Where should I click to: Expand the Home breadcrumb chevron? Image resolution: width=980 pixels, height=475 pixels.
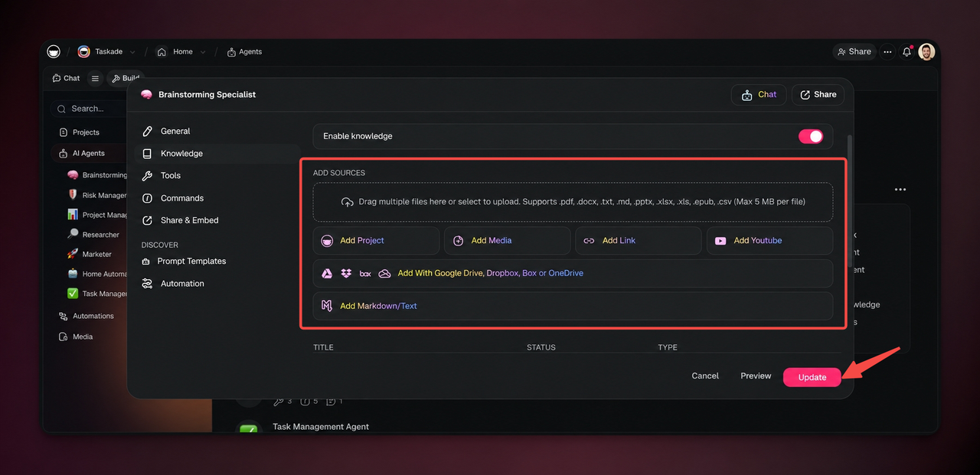click(203, 52)
